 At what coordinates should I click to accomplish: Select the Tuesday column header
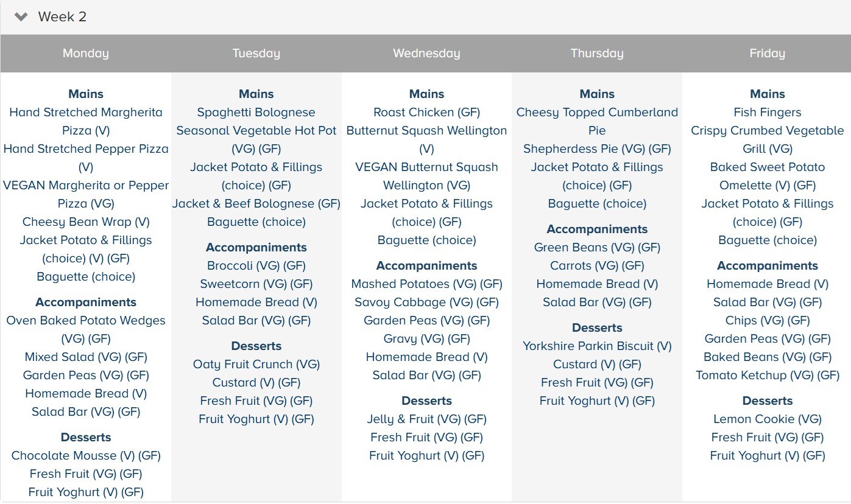(256, 54)
